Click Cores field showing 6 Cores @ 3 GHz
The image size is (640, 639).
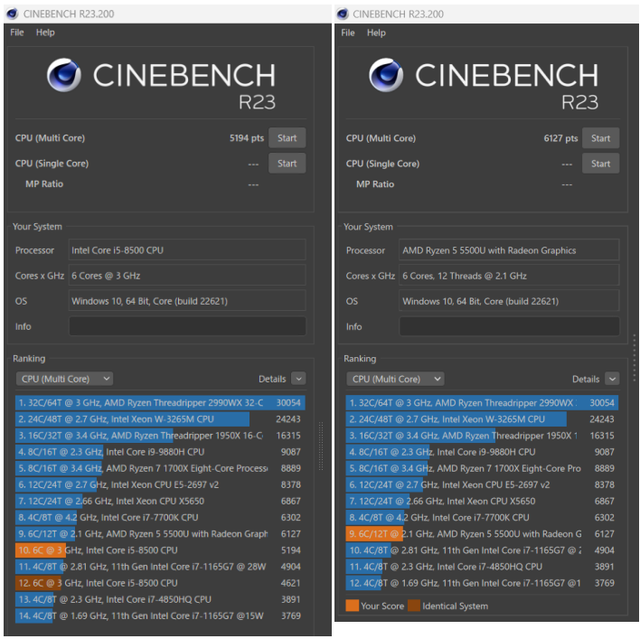pyautogui.click(x=187, y=275)
